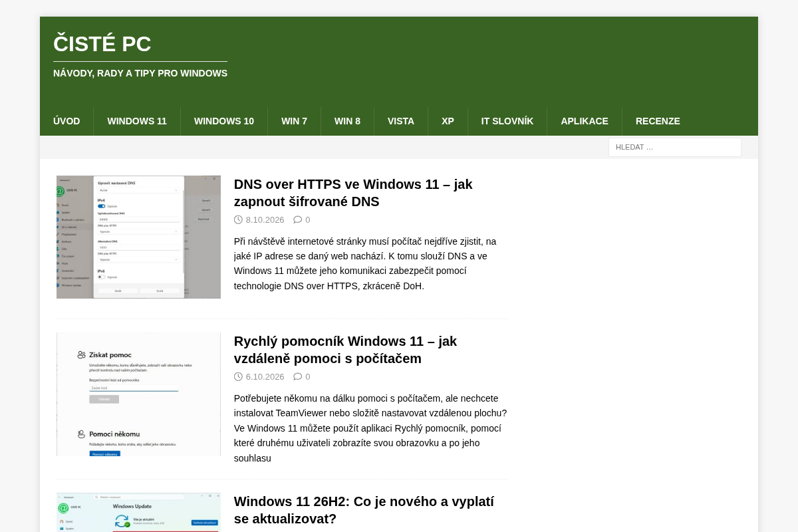Open the VISTA menu item
Screen dimensions: 798x532
pyautogui.click(x=401, y=121)
